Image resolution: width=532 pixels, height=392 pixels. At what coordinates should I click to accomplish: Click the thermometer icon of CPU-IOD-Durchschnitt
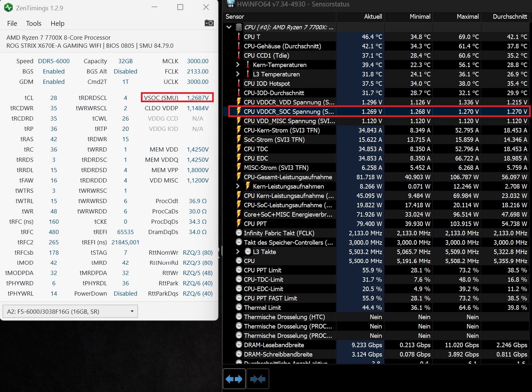(x=239, y=93)
